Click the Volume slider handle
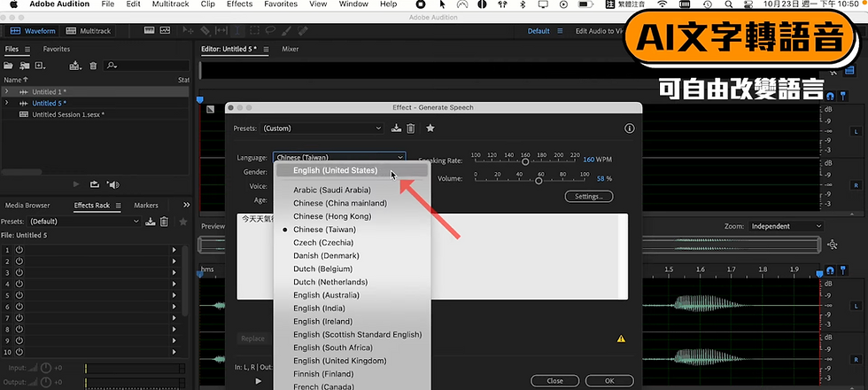 (x=539, y=181)
